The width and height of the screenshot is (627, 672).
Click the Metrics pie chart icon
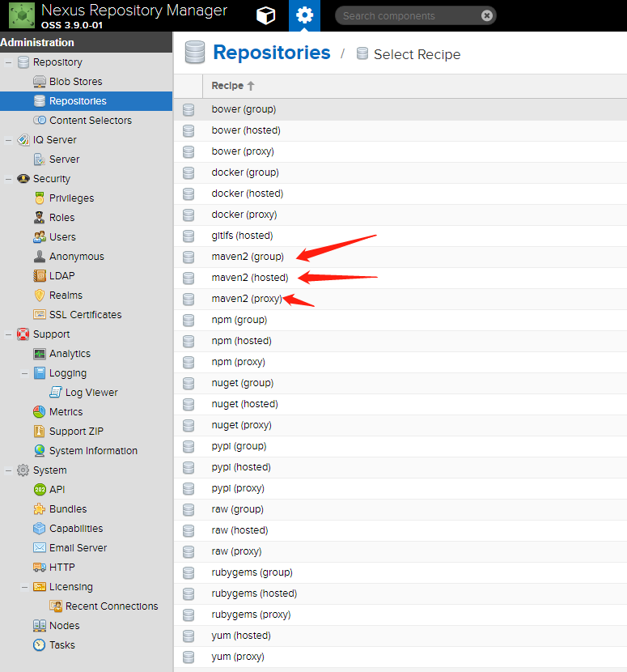(x=40, y=412)
